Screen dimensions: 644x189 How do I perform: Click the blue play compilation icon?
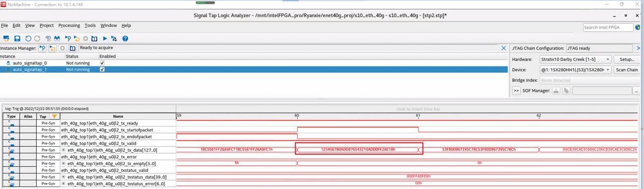105,38
